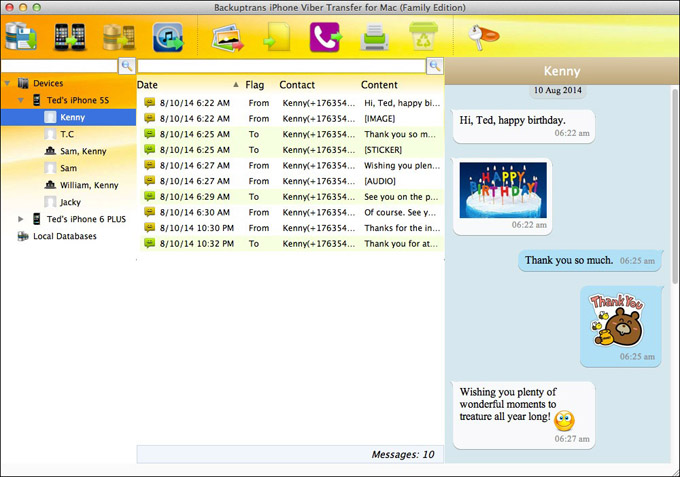
Task: Click export messages to file icon
Action: [277, 37]
